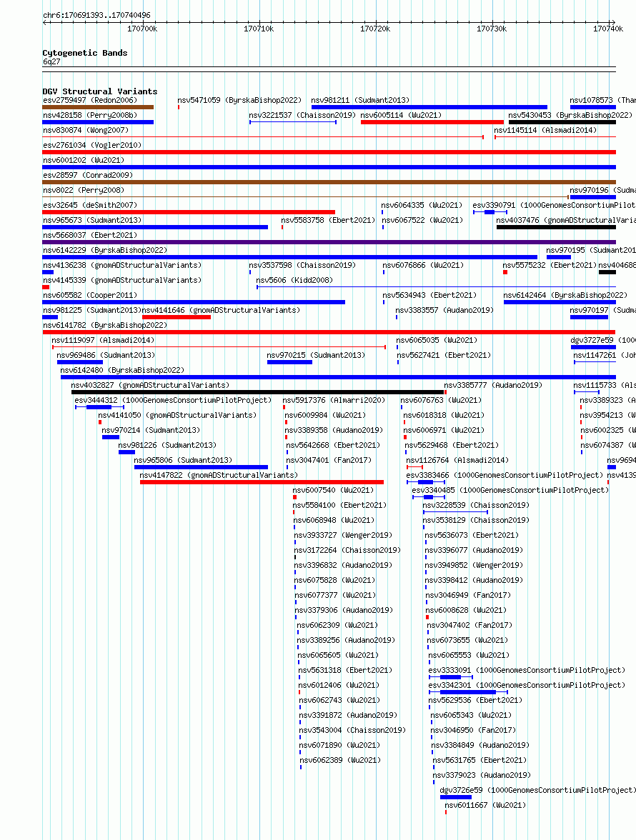Screen dimensions: 636x840
Task: Click nsv3537598 (Chaisson2019) label
Action: coord(302,265)
